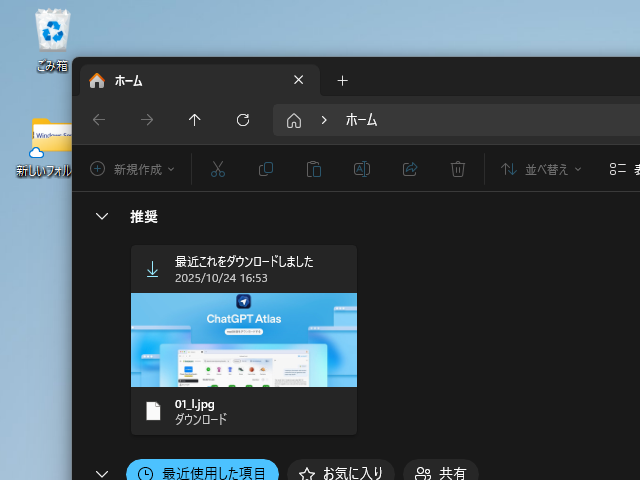Click the 2025/10/24 16:53 timestamp
Viewport: 640px width, 480px height.
(221, 278)
